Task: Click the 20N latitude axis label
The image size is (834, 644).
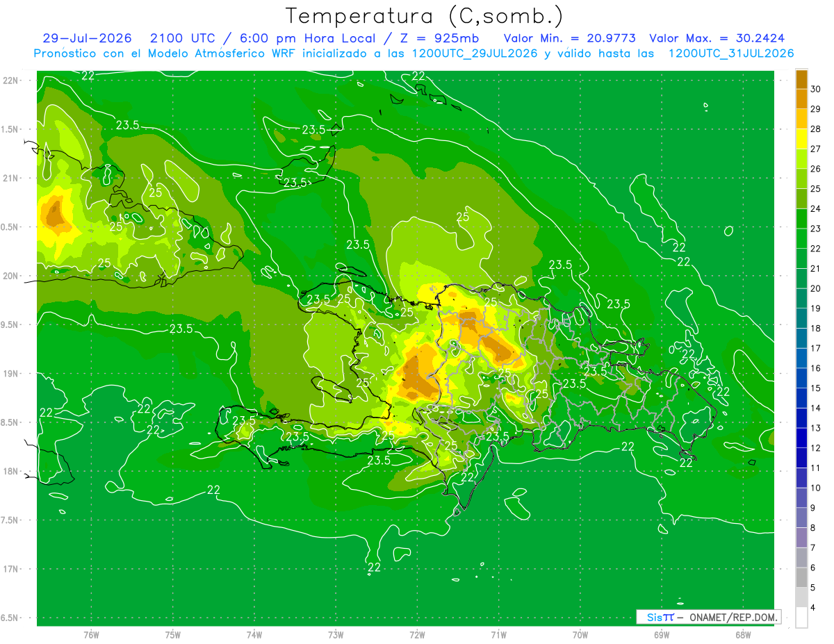Action: [x=11, y=276]
